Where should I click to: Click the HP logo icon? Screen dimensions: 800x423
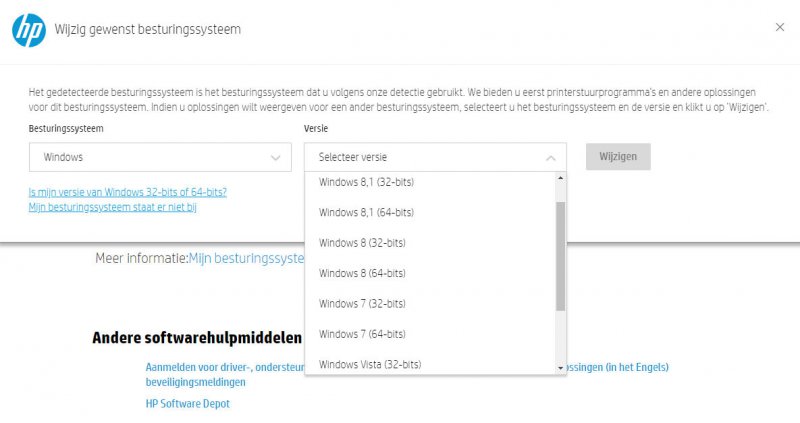pos(29,30)
